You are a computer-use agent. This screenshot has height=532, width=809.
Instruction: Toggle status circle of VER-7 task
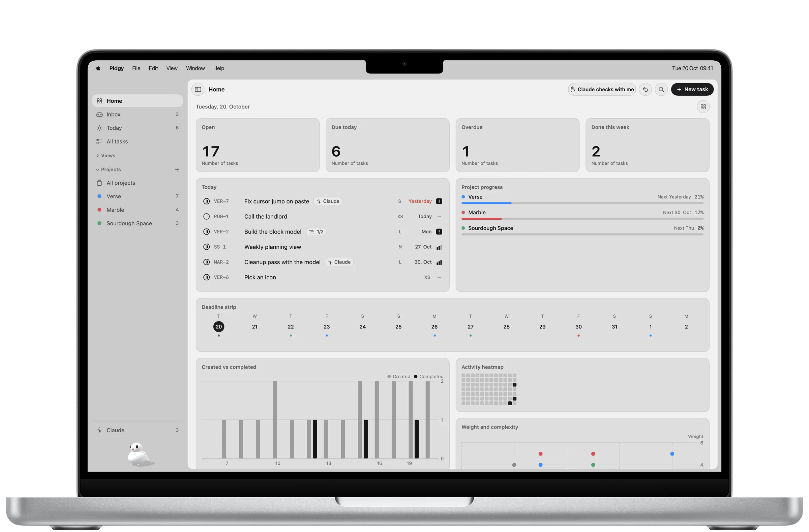click(206, 201)
